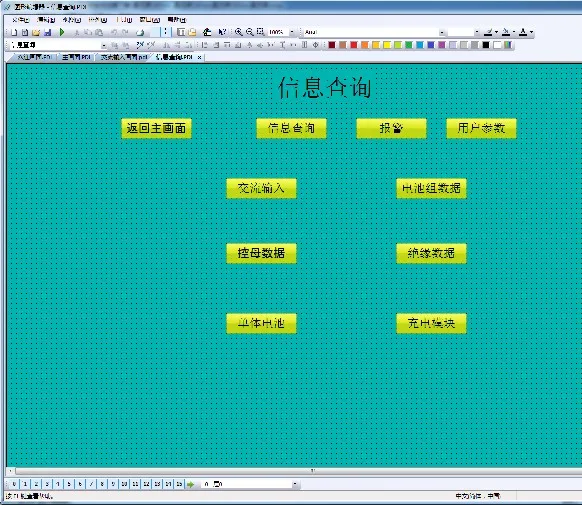The height and width of the screenshot is (505, 582).
Task: Open the Arial font name dropdown
Action: (442, 32)
